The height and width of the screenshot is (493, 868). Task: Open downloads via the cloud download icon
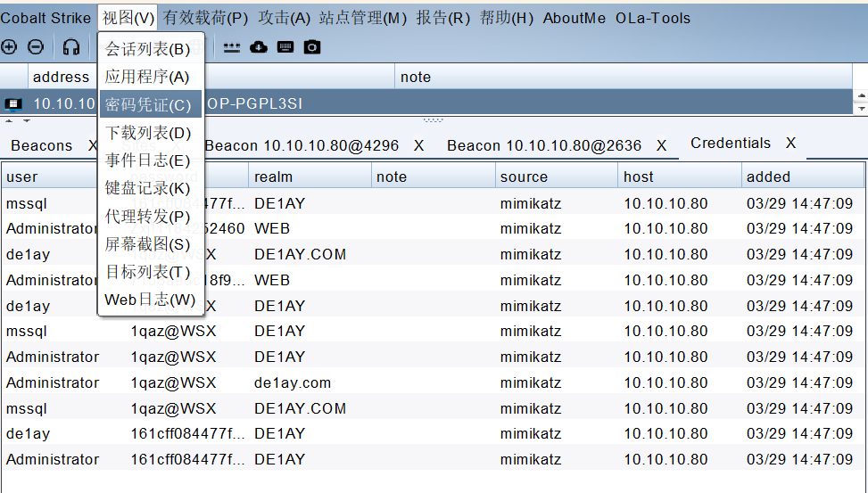(x=259, y=47)
